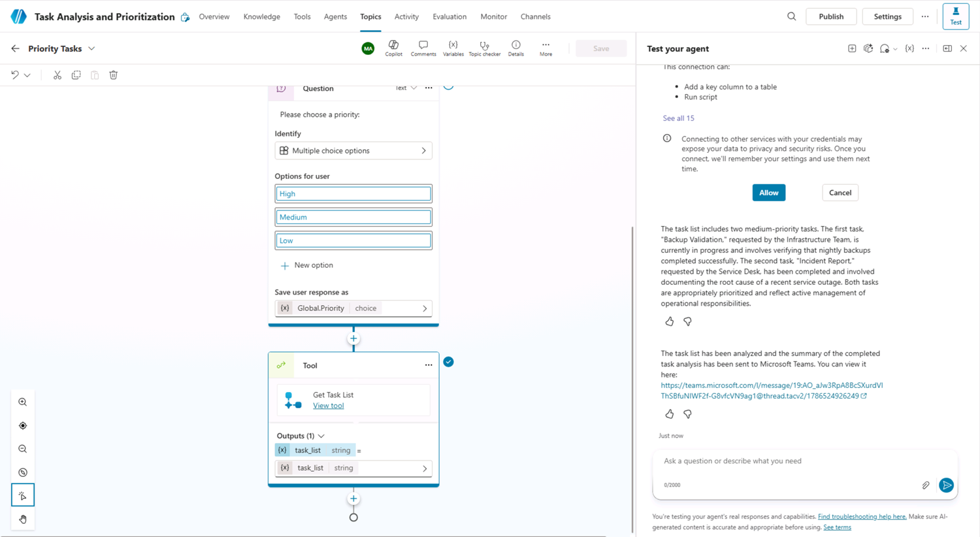The image size is (980, 537).
Task: Select the Agents tab
Action: pyautogui.click(x=335, y=16)
